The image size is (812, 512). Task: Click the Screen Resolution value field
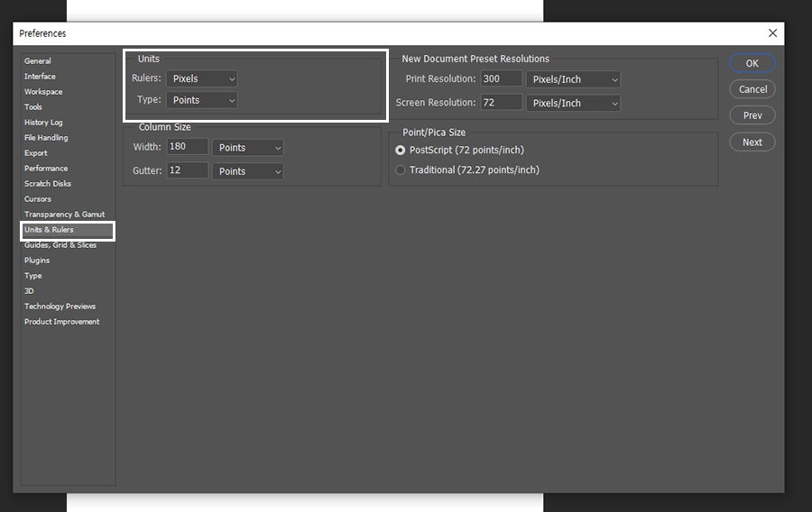[x=502, y=103]
